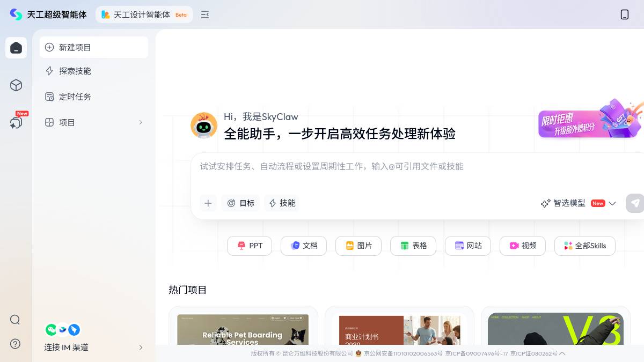
Task: Open the 限时钜惠 promotional banner
Action: (x=591, y=119)
